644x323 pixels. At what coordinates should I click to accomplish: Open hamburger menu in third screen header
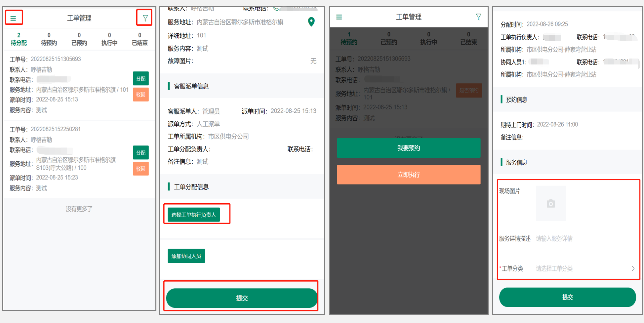(x=339, y=17)
